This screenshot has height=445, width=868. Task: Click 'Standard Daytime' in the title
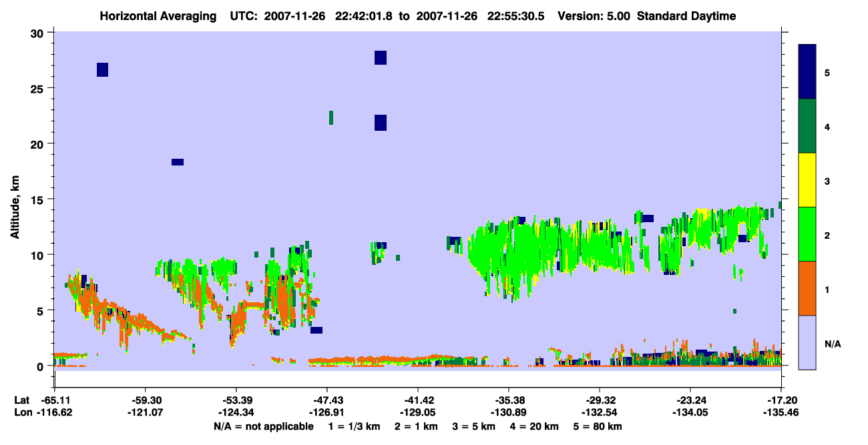(686, 16)
